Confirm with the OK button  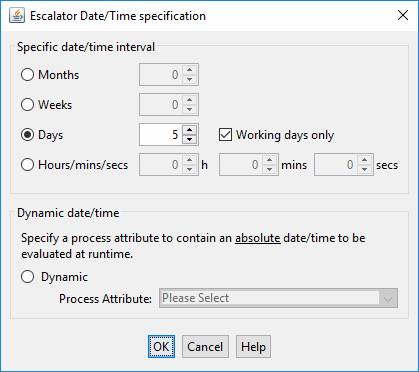[x=161, y=347]
